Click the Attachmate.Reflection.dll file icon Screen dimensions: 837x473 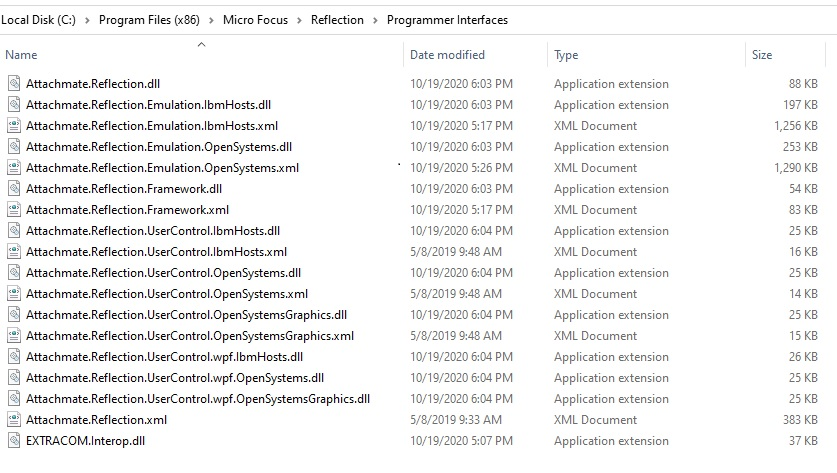14,84
